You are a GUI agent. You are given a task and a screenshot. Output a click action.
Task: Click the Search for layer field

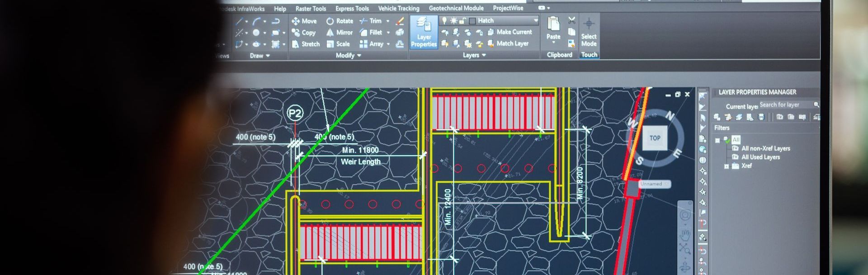pos(786,104)
